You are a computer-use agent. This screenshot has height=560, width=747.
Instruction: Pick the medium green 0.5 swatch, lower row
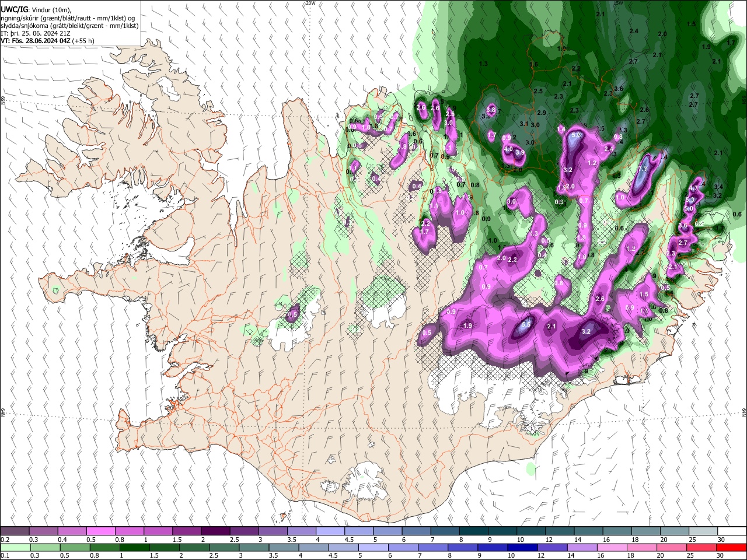click(75, 548)
